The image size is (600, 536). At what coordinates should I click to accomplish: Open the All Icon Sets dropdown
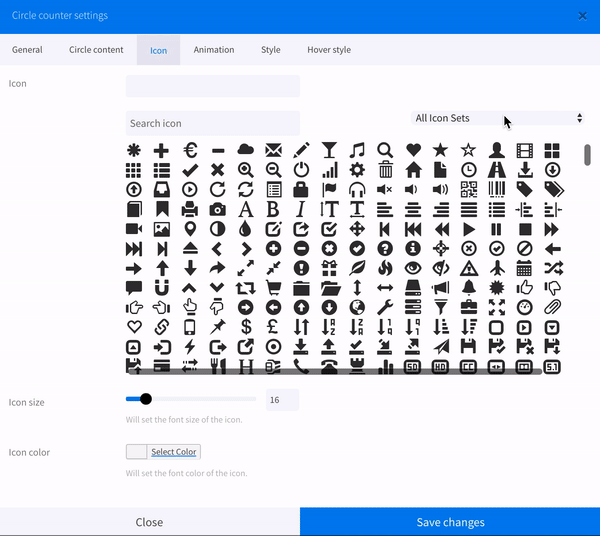(x=497, y=118)
